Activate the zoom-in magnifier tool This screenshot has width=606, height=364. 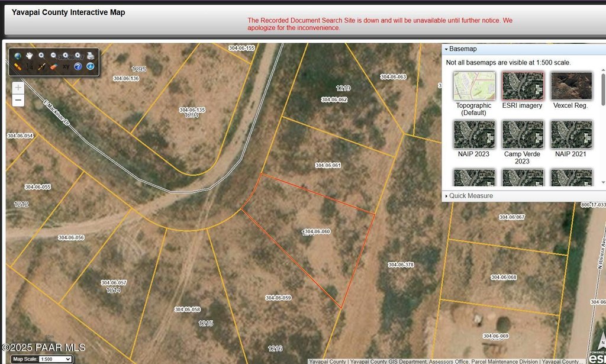coord(41,56)
